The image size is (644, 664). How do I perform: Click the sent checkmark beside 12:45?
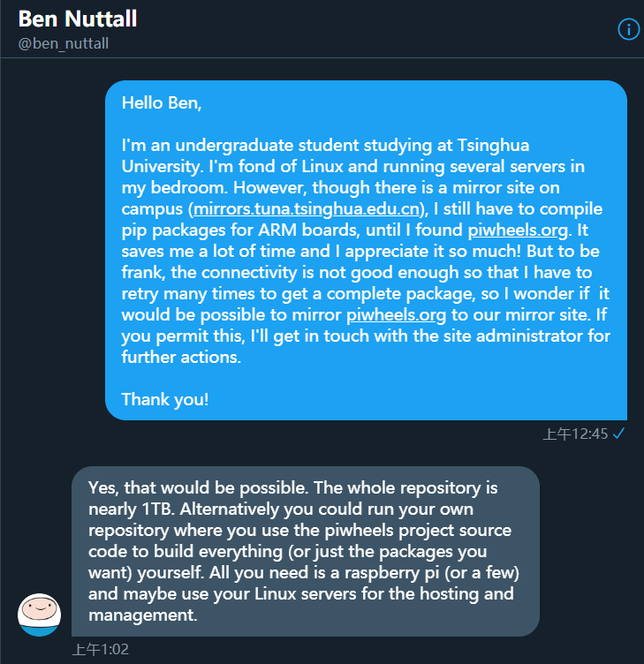(x=618, y=434)
